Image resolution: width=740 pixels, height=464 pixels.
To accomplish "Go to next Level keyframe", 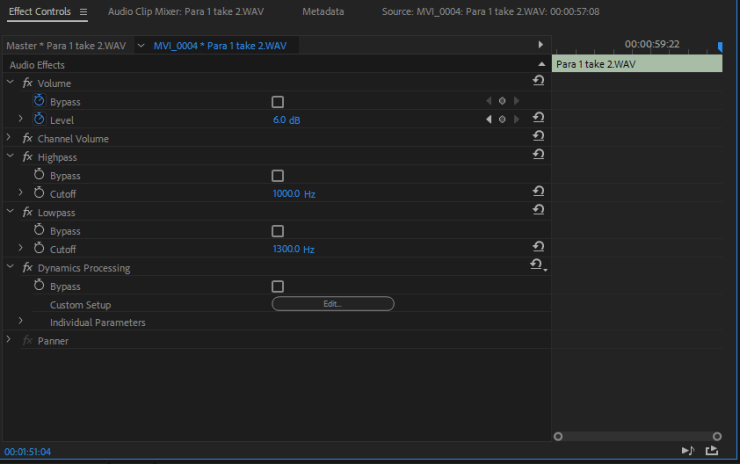I will pos(516,119).
